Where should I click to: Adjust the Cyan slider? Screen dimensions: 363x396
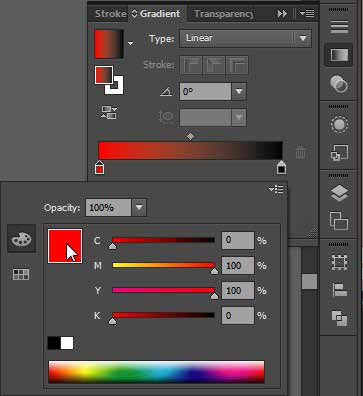point(163,240)
